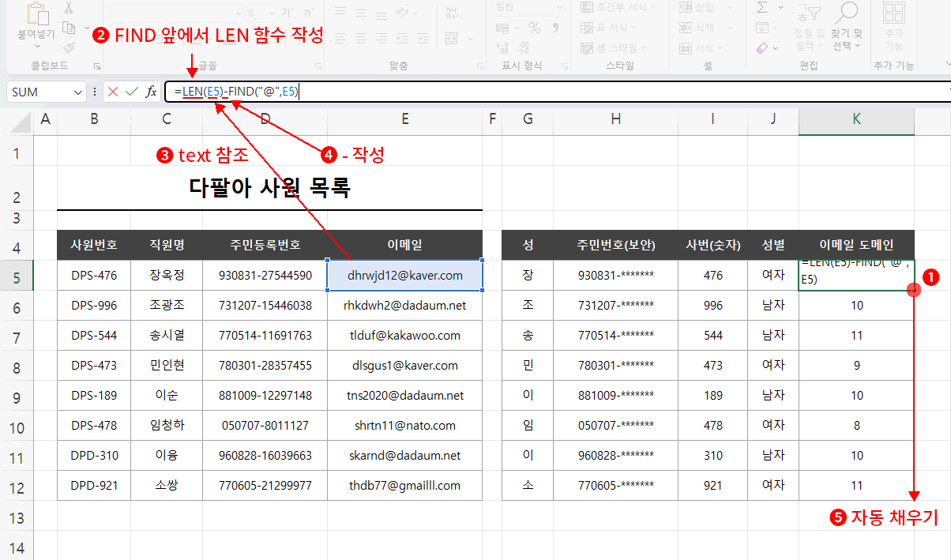Click the wrap text icon
Screen dimensions: 951x560
452,12
